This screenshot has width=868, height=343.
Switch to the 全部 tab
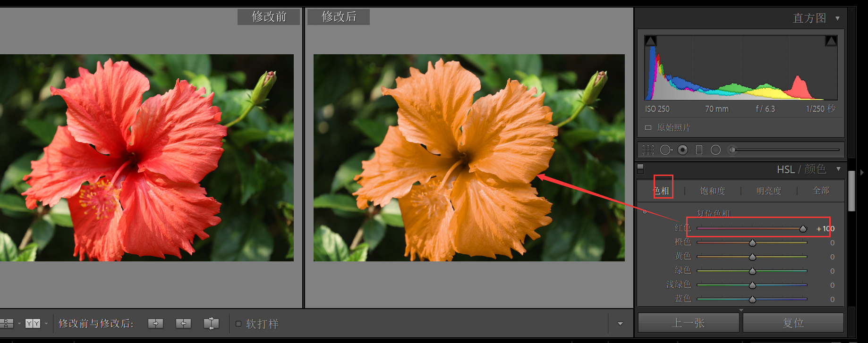821,190
